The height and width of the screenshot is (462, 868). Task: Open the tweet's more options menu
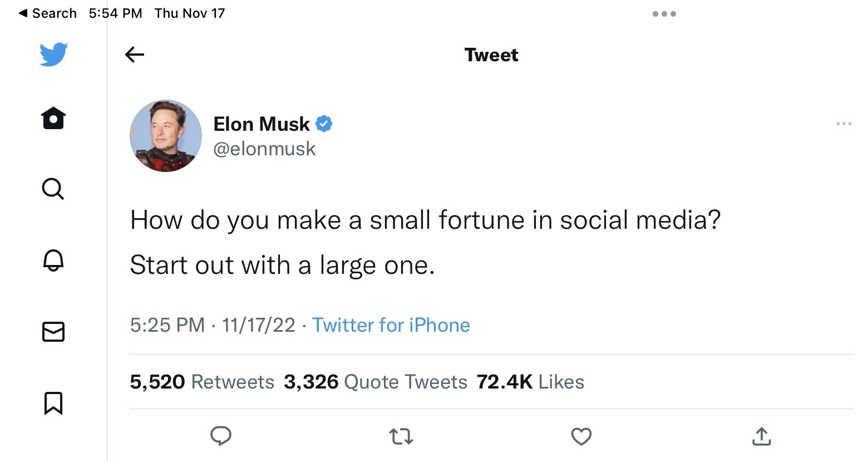point(844,124)
